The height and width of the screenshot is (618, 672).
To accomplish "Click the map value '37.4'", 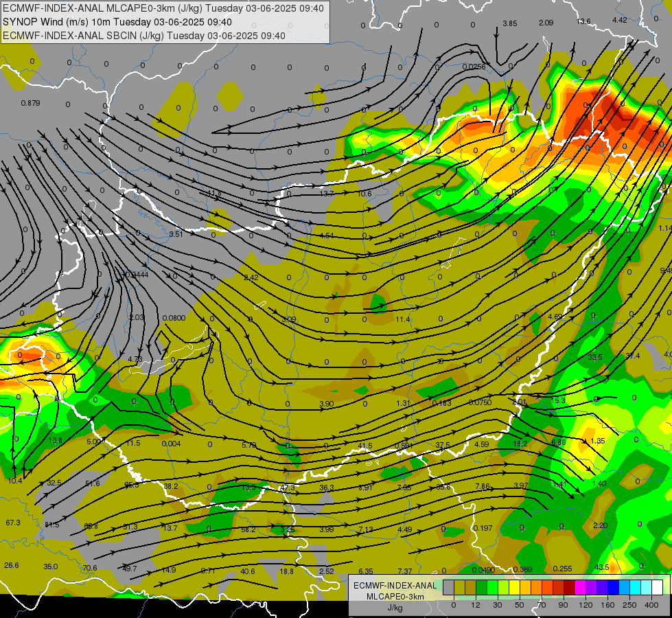I will 633,356.
